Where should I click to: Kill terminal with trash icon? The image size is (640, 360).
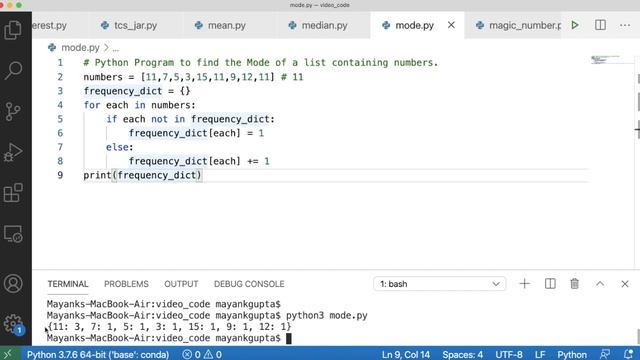(574, 284)
